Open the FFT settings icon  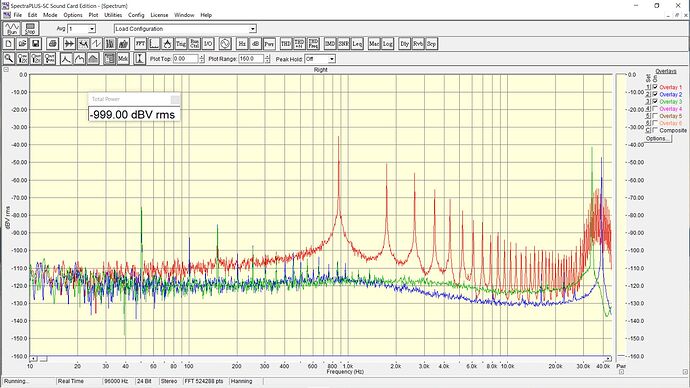tap(140, 44)
